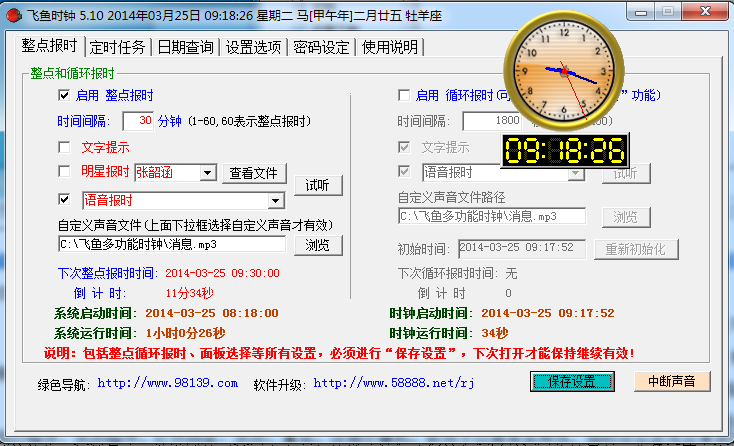
Task: Open the 定时任务 tab
Action: coord(117,47)
